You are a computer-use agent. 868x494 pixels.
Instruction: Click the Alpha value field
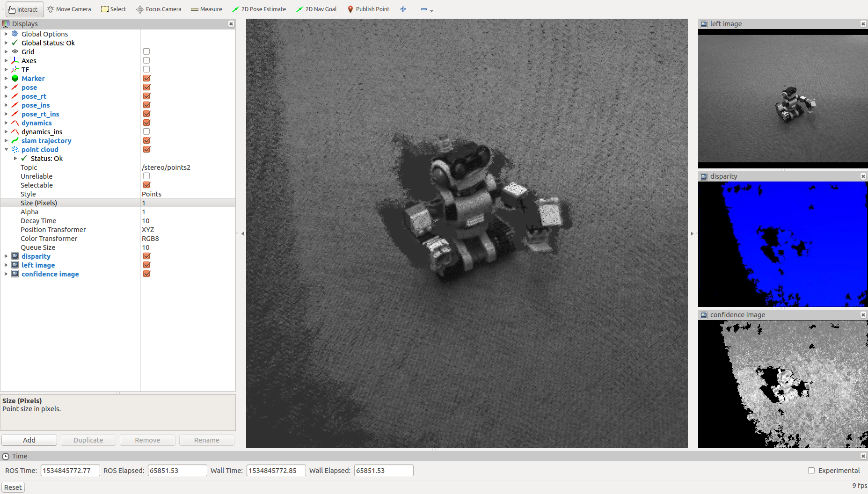click(x=187, y=212)
